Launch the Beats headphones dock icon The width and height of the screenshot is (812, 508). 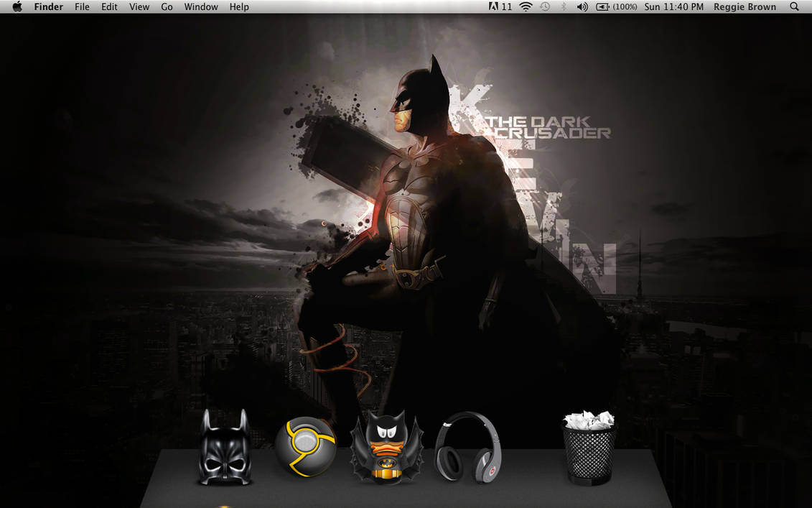[x=467, y=447]
